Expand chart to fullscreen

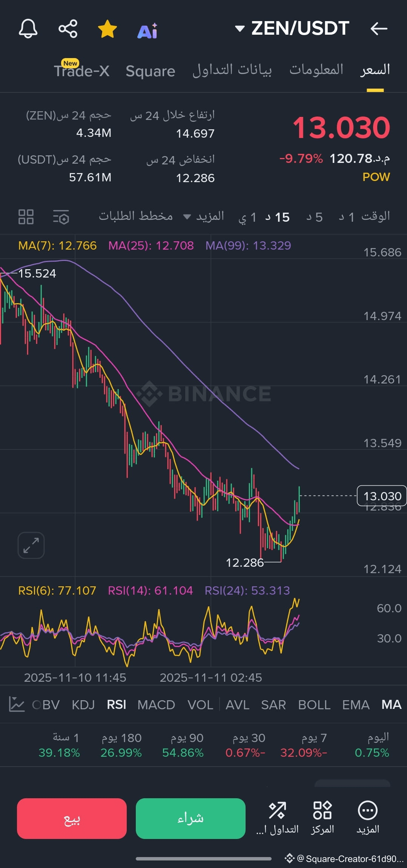pos(31,545)
